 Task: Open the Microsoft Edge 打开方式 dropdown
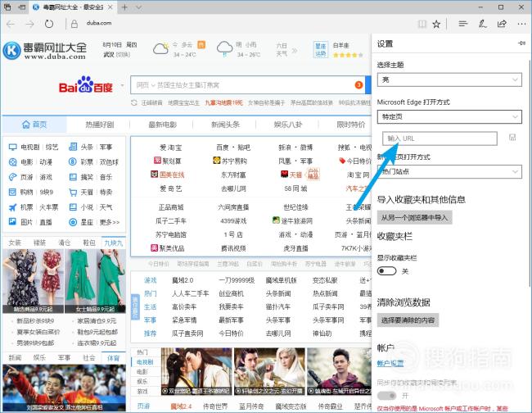point(449,117)
